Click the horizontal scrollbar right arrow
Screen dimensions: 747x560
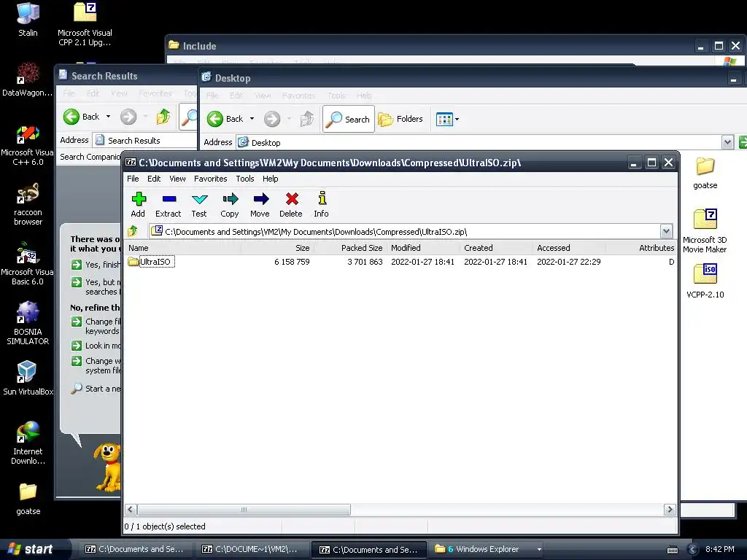(670, 510)
